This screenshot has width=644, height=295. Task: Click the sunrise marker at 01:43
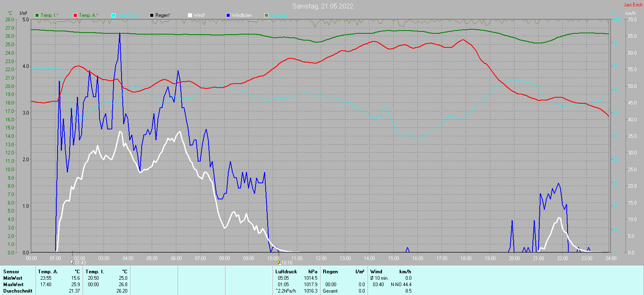pyautogui.click(x=72, y=262)
